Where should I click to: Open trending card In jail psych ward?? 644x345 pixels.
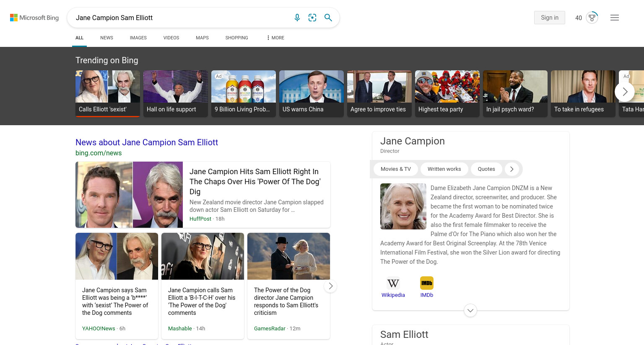pyautogui.click(x=515, y=93)
